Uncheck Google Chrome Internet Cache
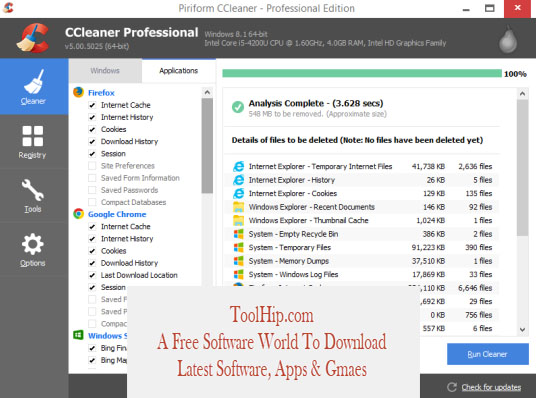 (x=92, y=226)
